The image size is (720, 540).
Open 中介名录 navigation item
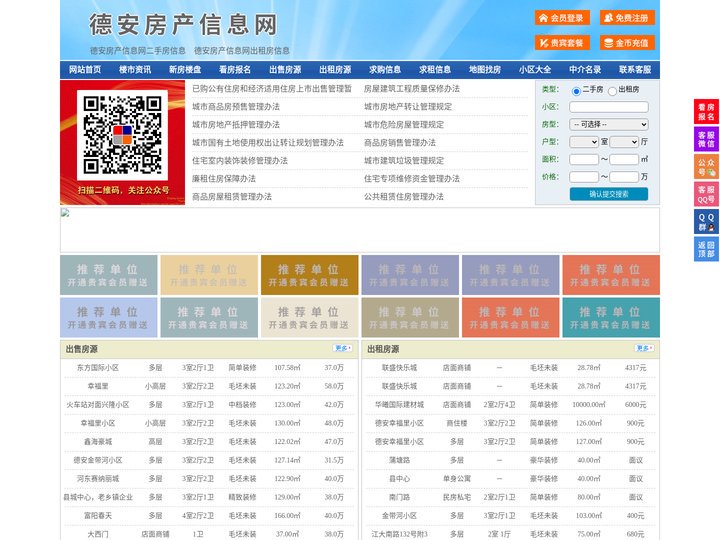[585, 70]
